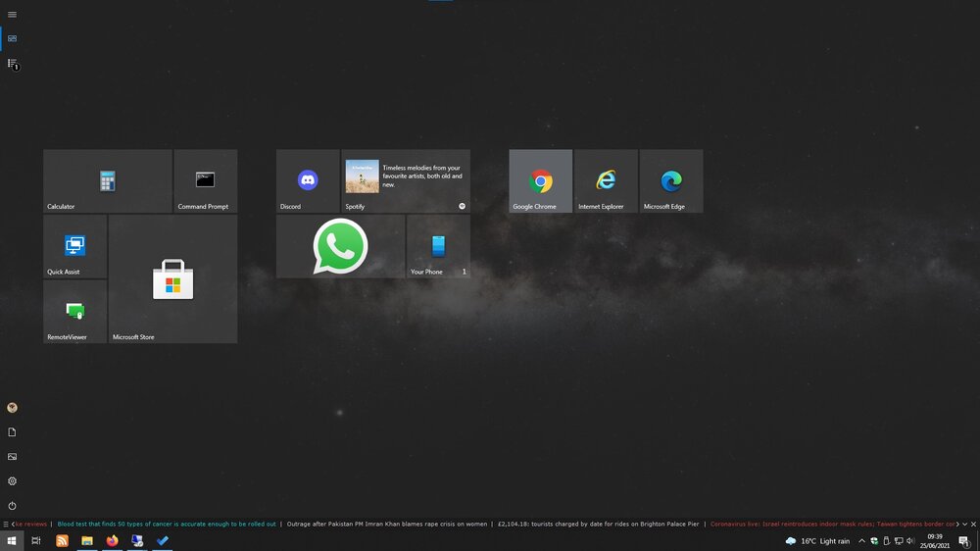Open the Action Center notifications icon
Screen dimensions: 980x551
point(965,541)
